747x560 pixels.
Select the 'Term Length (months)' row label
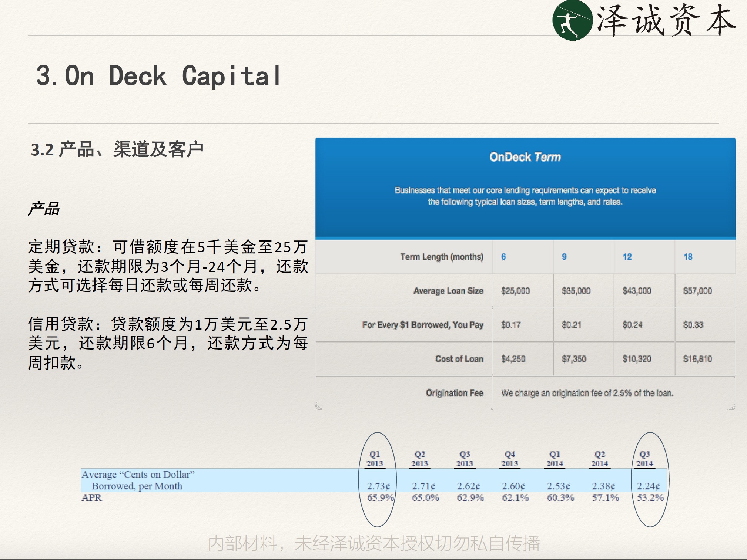442,257
